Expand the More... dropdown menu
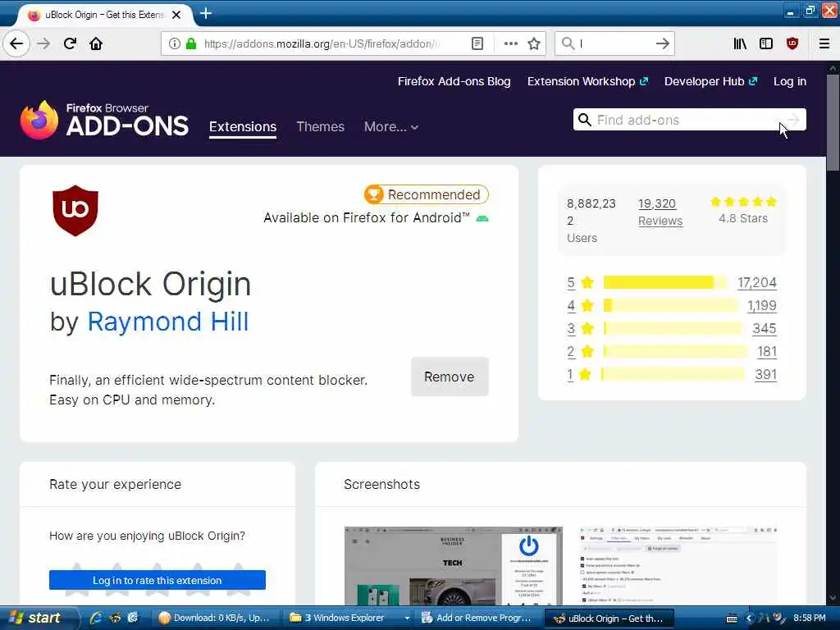The height and width of the screenshot is (630, 840). 391,127
